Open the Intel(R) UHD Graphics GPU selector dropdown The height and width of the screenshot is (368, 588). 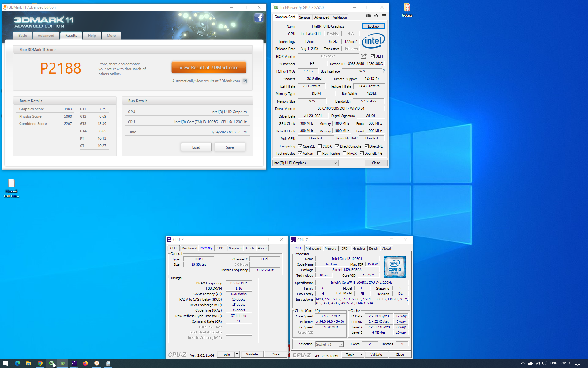coord(305,163)
